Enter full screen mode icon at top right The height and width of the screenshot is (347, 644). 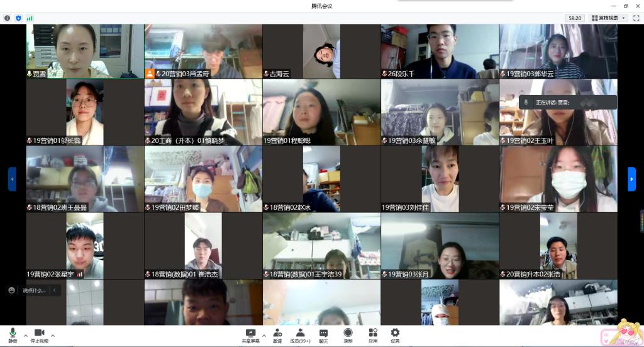point(636,18)
